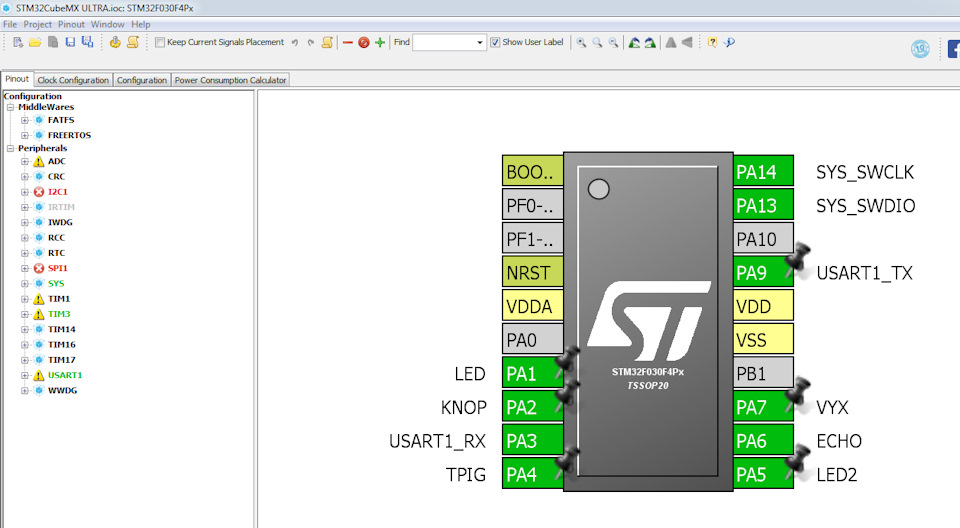The height and width of the screenshot is (528, 960).
Task: Click the PA0 pin box
Action: pos(532,340)
